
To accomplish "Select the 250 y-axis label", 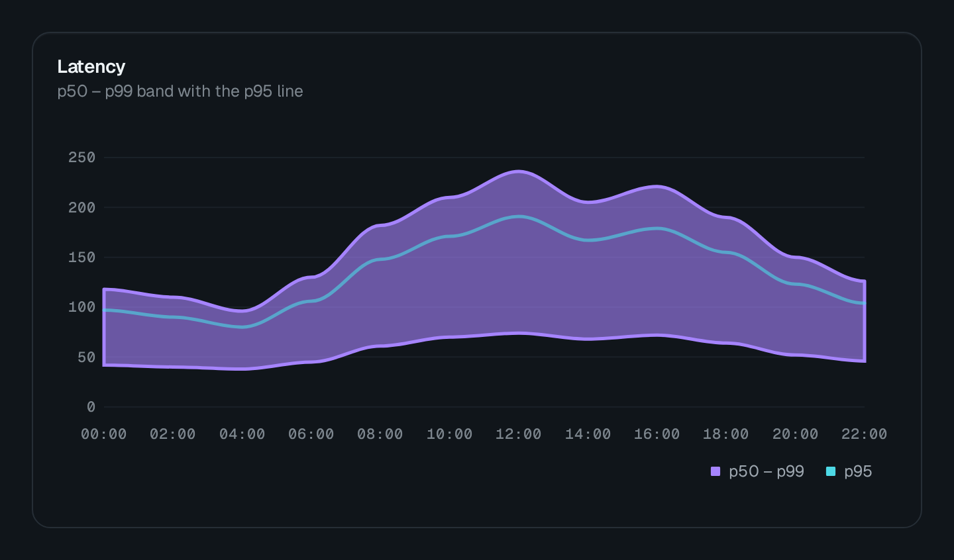I will 82,158.
